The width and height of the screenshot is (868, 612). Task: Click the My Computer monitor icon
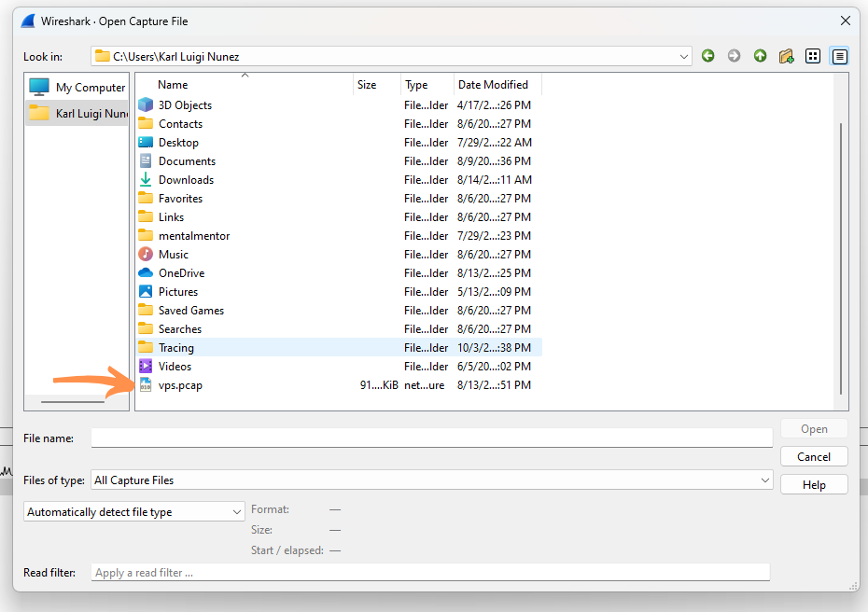point(39,87)
